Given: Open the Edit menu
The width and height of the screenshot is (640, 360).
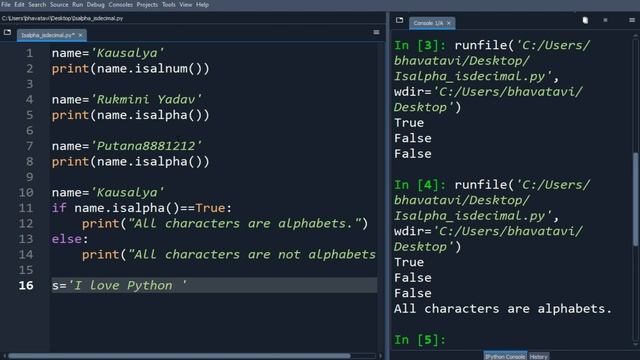Looking at the screenshot, I should click(x=19, y=4).
